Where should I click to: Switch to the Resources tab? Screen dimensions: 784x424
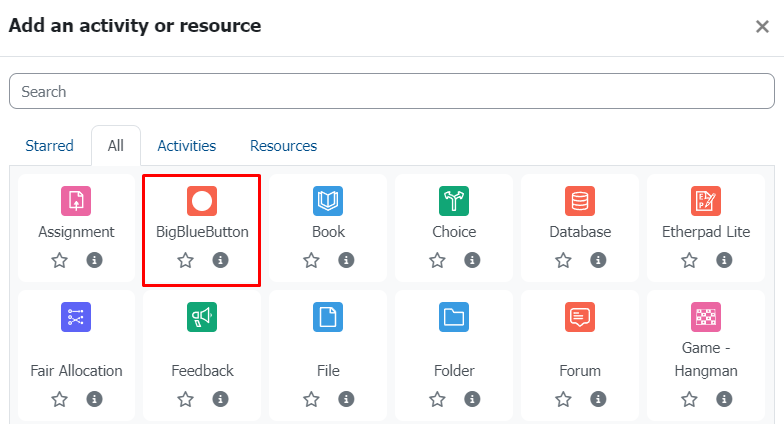tap(284, 146)
